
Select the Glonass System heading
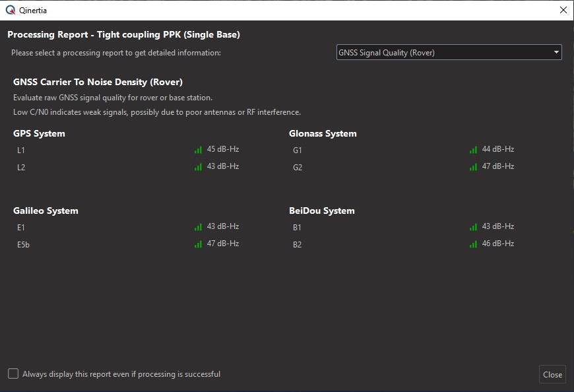point(323,133)
